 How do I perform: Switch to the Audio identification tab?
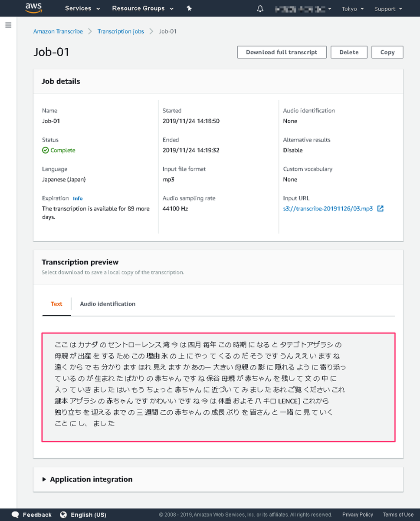[x=108, y=304]
